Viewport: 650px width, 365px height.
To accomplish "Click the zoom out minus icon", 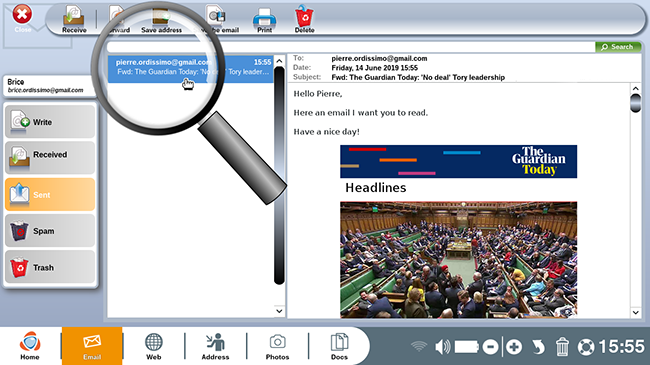I will (490, 347).
